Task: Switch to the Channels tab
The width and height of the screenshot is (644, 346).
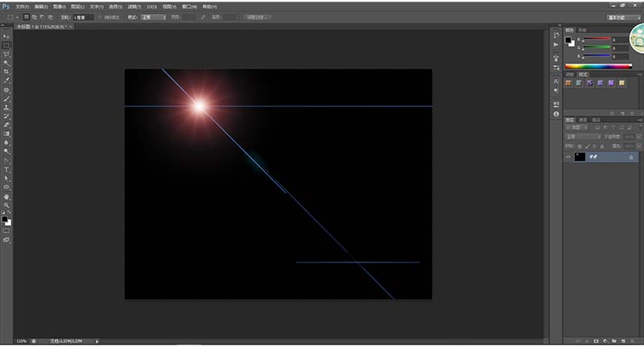Action: (583, 120)
